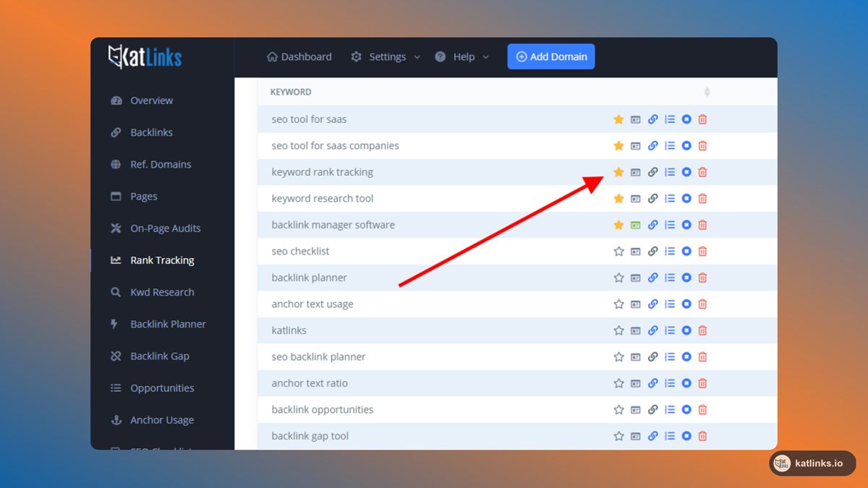This screenshot has height=488, width=868.
Task: Click card icon in 'katlinks' keyword row
Action: tap(635, 330)
